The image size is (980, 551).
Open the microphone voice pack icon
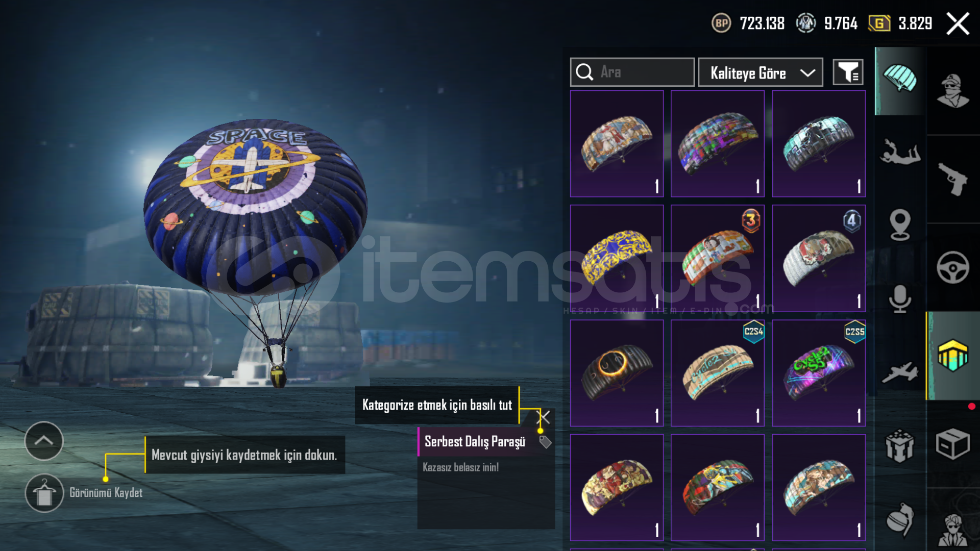[900, 298]
